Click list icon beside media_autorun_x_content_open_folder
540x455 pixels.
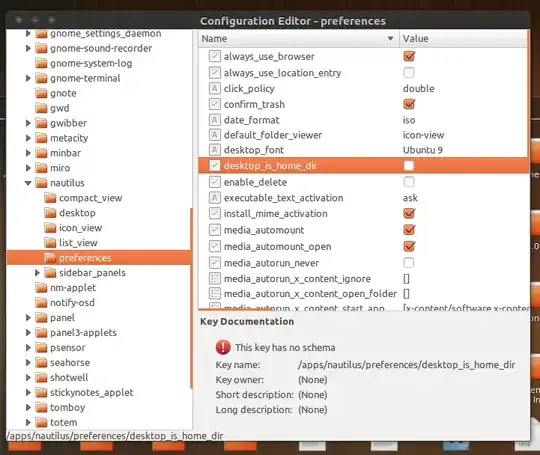pyautogui.click(x=215, y=293)
